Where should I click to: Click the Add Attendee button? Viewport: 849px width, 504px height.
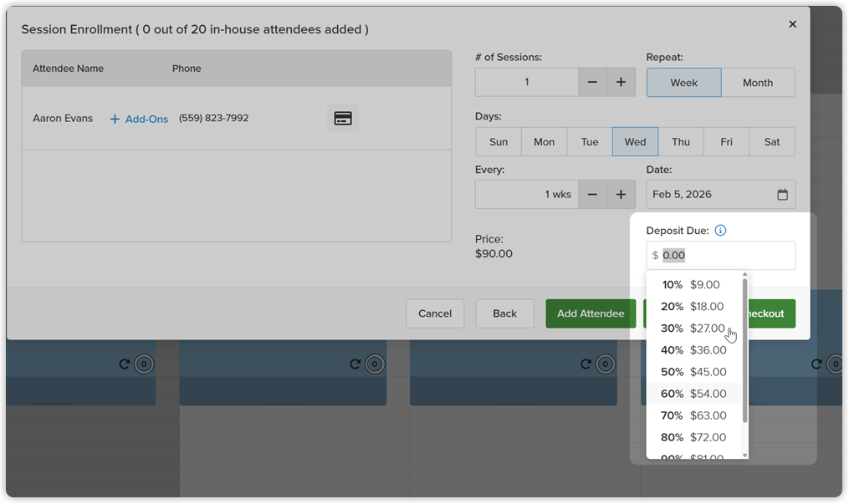591,313
